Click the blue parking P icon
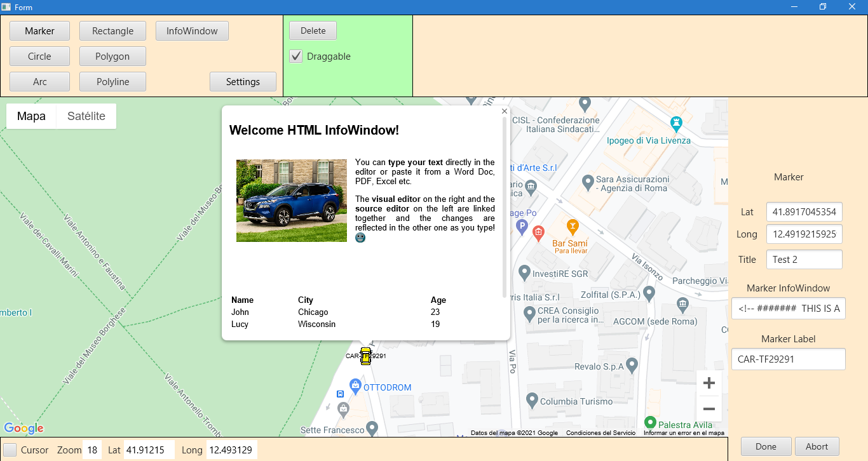 click(522, 227)
